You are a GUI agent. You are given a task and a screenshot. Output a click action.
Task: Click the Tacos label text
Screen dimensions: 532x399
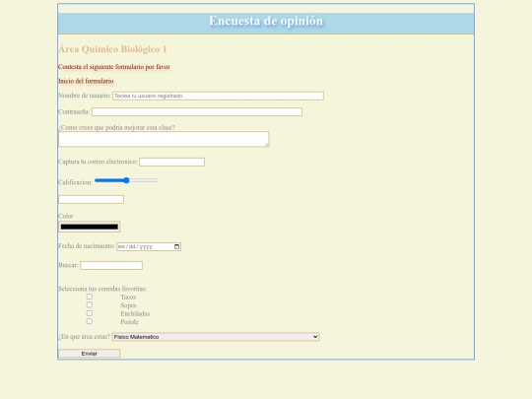click(x=128, y=297)
